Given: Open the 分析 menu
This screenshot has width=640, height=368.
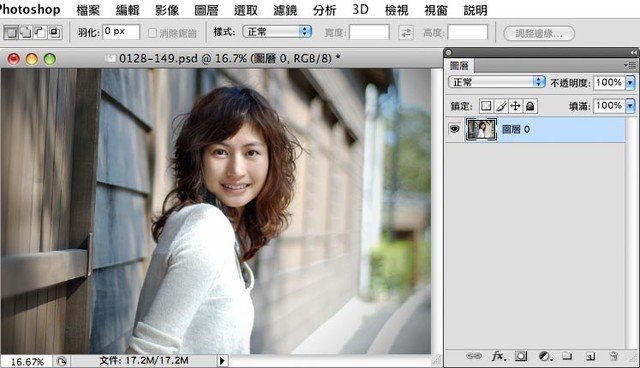Looking at the screenshot, I should click(x=324, y=10).
